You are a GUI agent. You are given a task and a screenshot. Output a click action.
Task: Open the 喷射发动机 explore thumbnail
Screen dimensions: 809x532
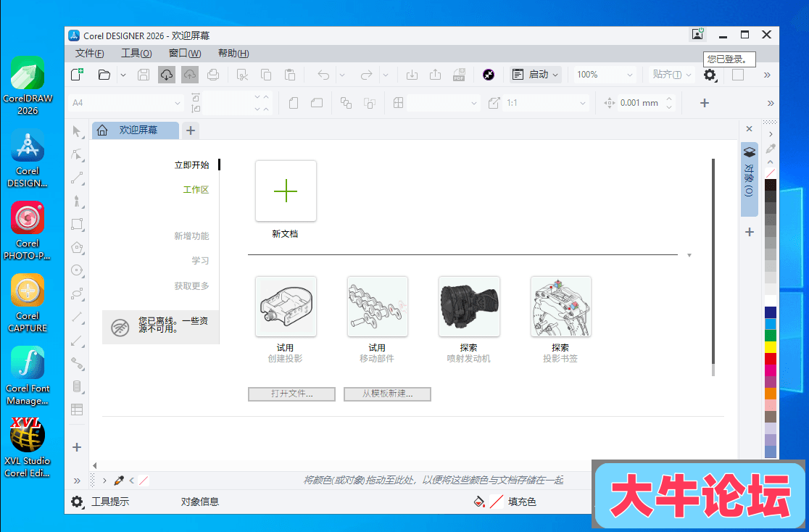pos(469,307)
